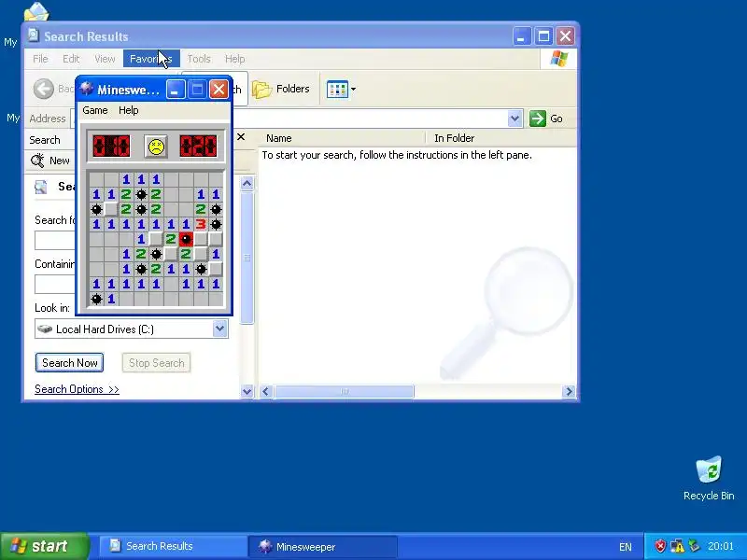Expand the Address bar dropdown arrow
The width and height of the screenshot is (747, 560).
(x=514, y=119)
